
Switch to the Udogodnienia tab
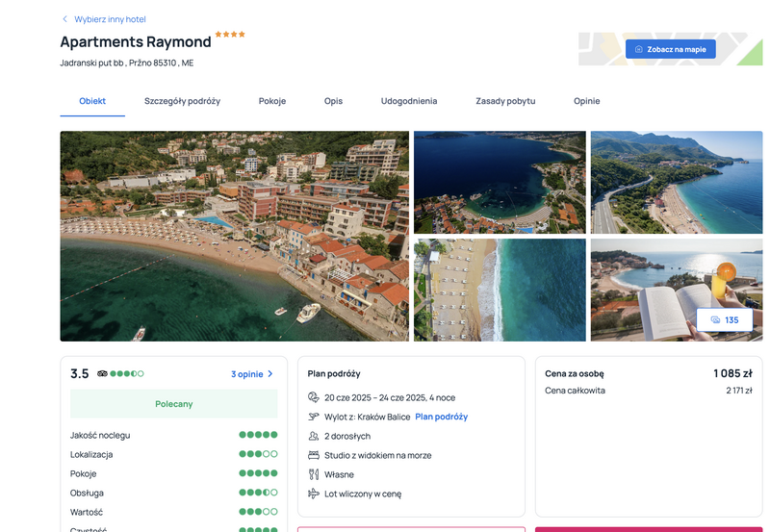coord(409,101)
